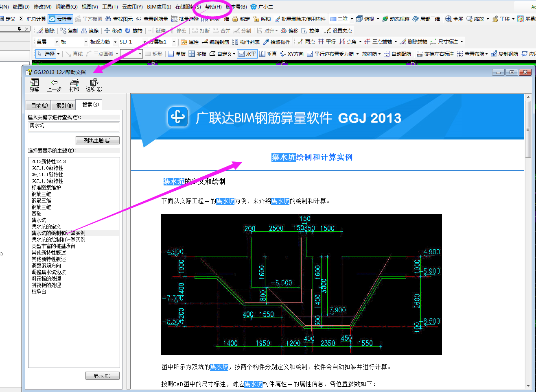Click the help content vertical scrollbar
Viewport: 536px width, 392px height.
(x=528, y=242)
